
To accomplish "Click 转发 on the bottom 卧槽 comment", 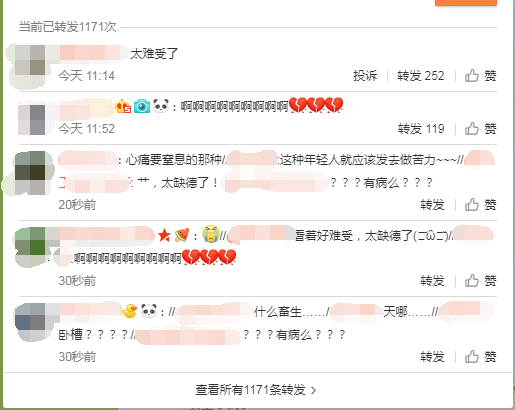I will pos(432,357).
